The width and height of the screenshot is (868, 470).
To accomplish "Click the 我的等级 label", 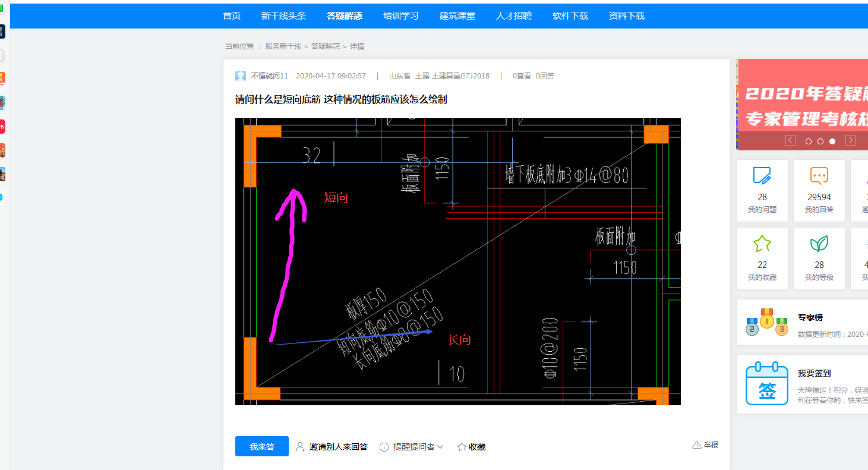I will [x=819, y=277].
